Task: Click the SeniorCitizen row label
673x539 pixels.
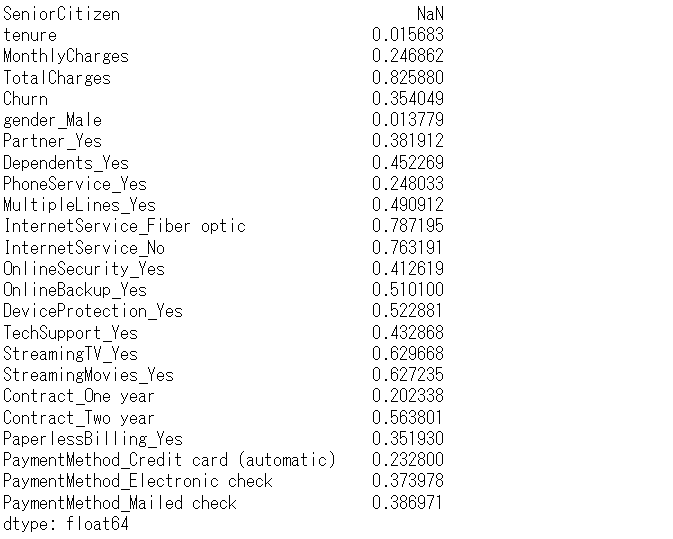Action: tap(61, 14)
